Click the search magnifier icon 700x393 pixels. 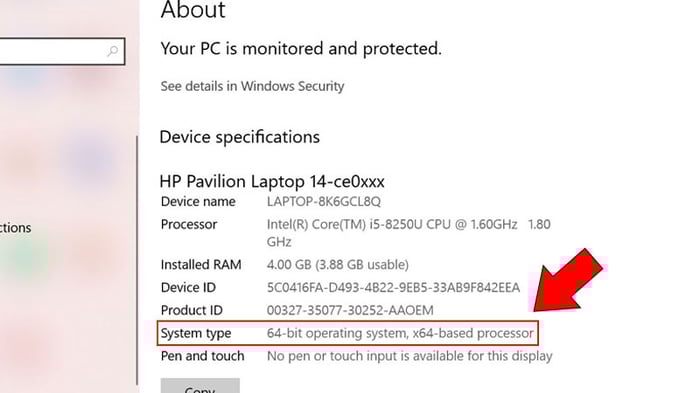point(112,51)
